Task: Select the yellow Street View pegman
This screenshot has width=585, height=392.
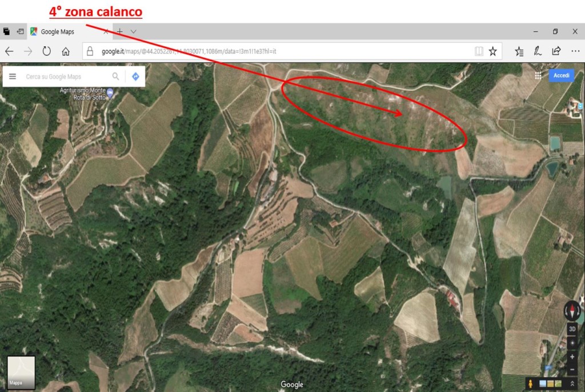Action: pyautogui.click(x=530, y=383)
